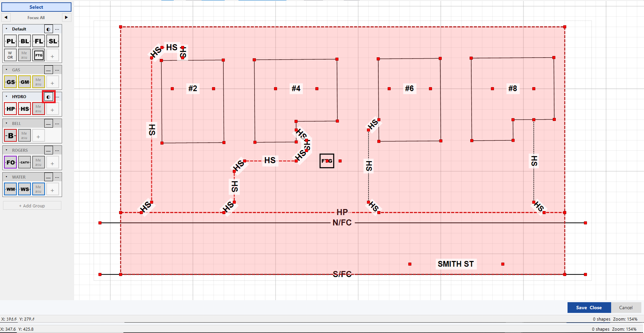Viewport: 644px width, 333px height.
Task: Collapse the Default group
Action: point(6,29)
